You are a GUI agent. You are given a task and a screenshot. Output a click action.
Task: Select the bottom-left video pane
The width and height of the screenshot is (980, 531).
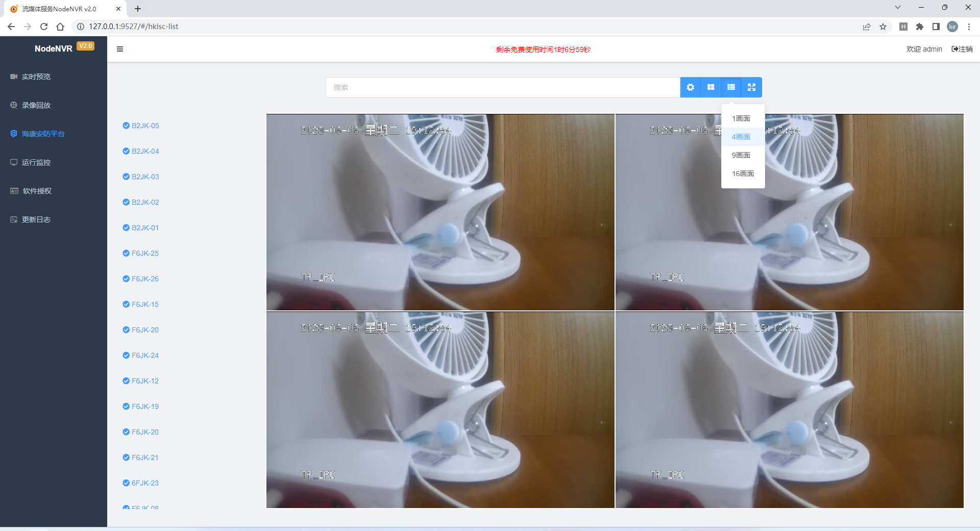click(440, 410)
